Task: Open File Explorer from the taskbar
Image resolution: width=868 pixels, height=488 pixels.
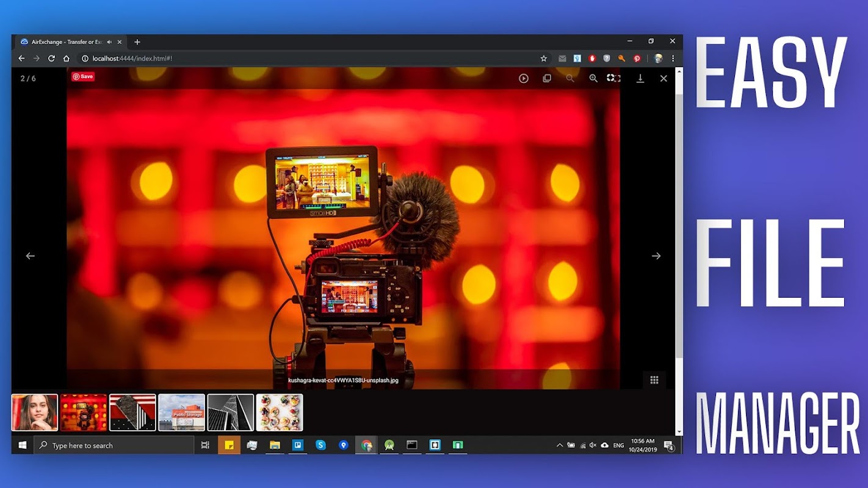Action: coord(275,445)
